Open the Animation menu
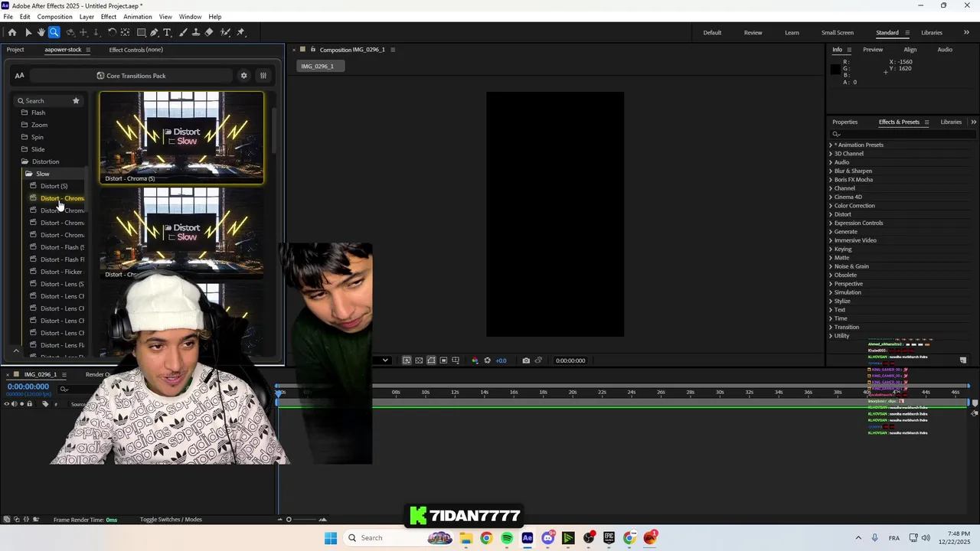 pos(138,17)
